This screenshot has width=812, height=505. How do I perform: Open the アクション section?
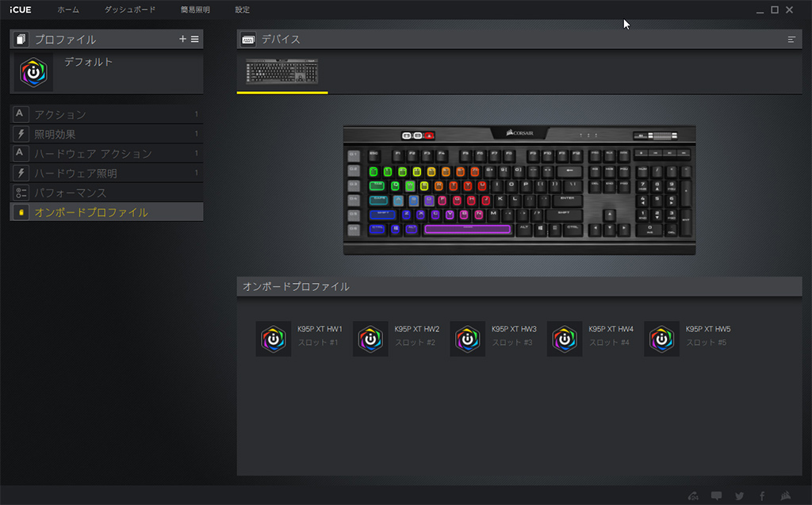[106, 114]
